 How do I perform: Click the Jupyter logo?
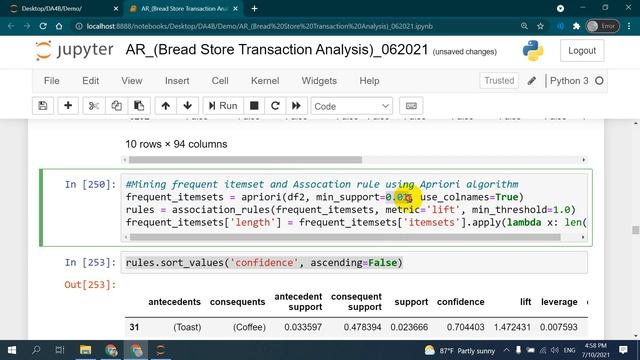[74, 50]
